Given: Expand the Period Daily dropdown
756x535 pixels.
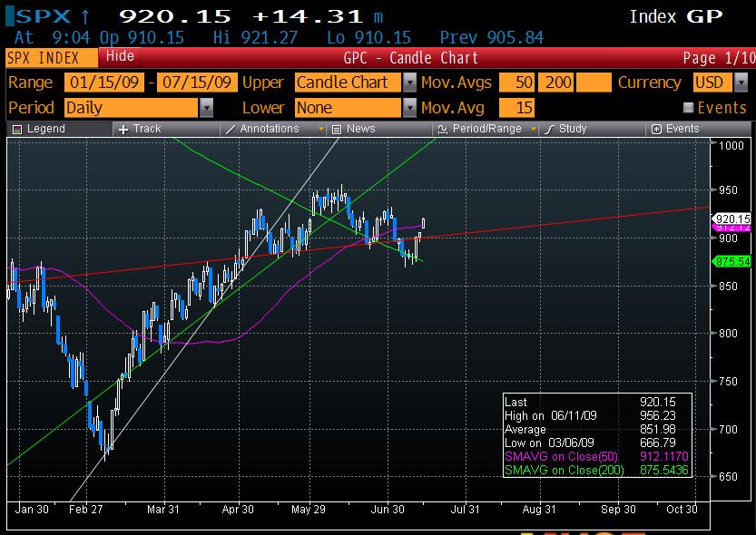Looking at the screenshot, I should pos(206,108).
